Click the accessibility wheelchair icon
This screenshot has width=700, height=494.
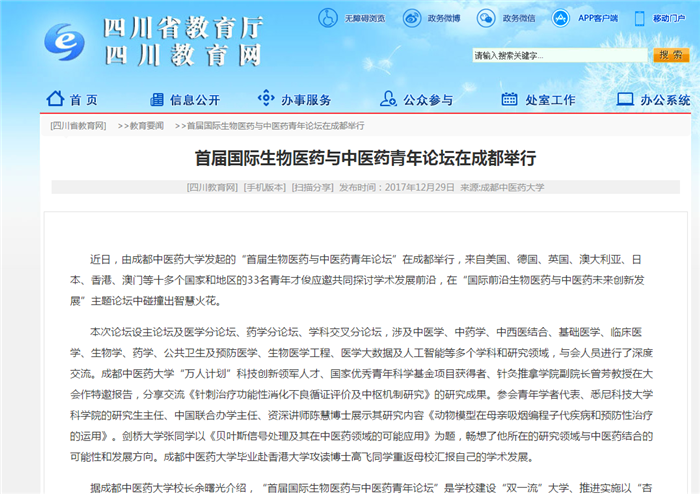(328, 18)
